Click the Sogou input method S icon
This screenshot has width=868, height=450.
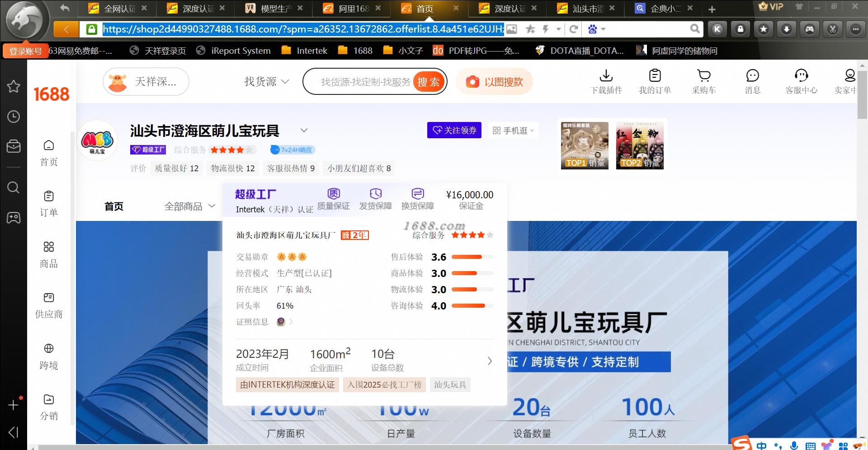click(741, 444)
